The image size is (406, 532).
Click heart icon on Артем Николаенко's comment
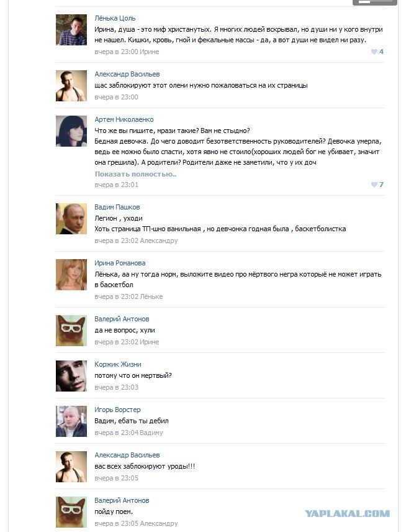click(x=374, y=185)
